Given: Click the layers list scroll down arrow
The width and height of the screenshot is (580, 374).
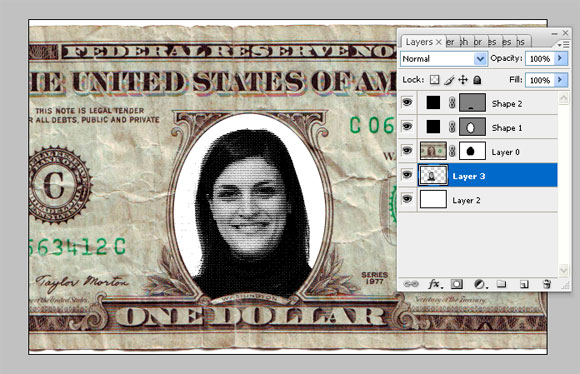Looking at the screenshot, I should click(563, 270).
